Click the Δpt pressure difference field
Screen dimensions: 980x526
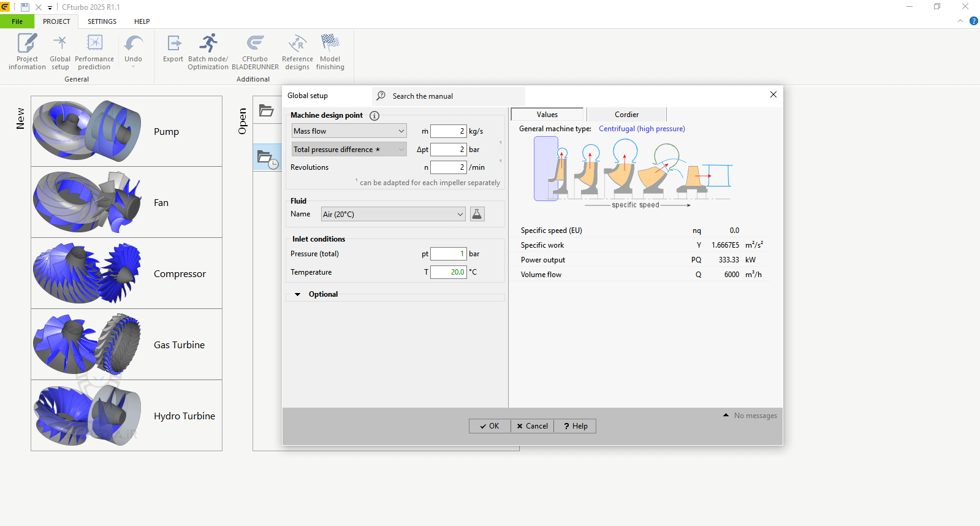coord(449,150)
